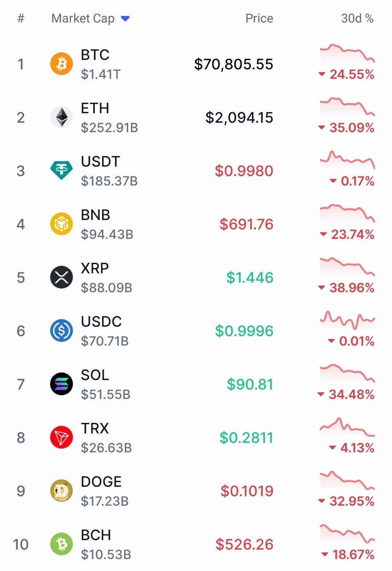This screenshot has height=571, width=392.
Task: Tap the Ethereum diamond icon
Action: coord(61,117)
